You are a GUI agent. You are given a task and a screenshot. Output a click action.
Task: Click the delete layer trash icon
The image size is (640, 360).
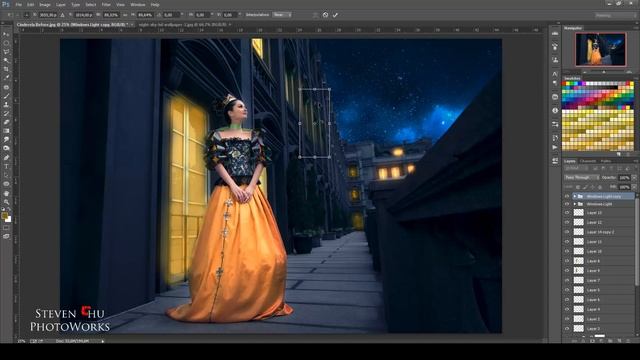point(629,340)
